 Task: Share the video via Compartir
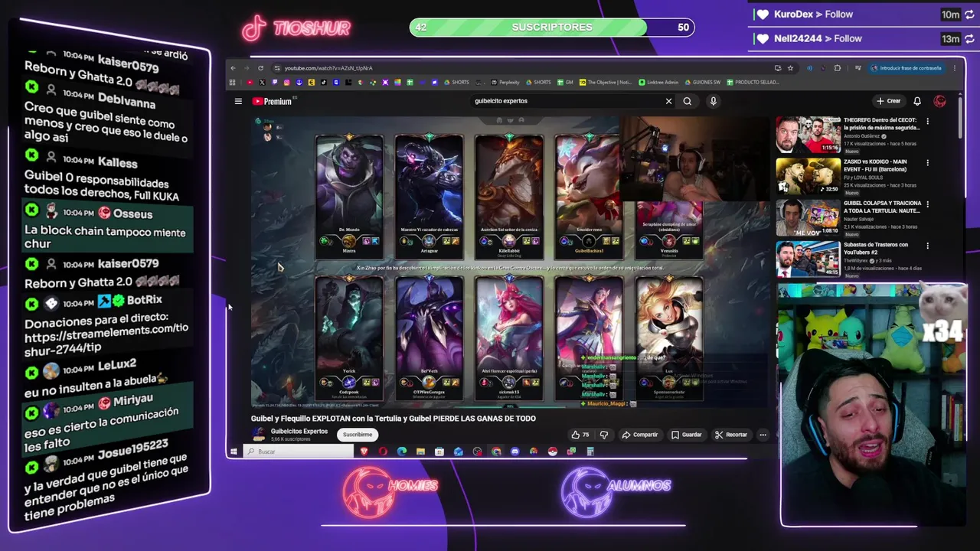point(640,435)
